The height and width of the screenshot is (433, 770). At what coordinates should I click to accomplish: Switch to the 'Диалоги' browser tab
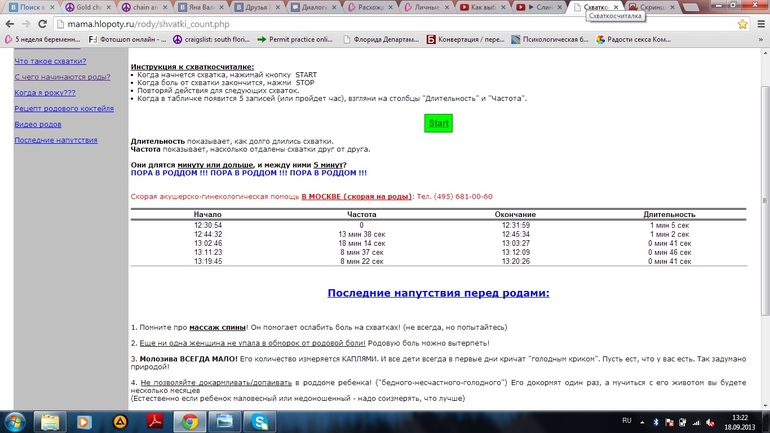[x=313, y=7]
